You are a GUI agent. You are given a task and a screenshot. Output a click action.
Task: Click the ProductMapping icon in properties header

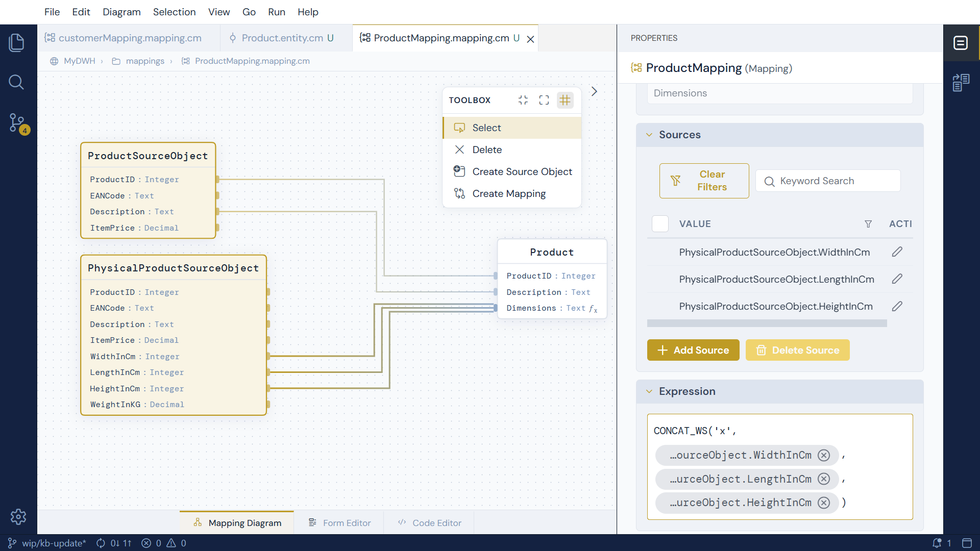click(x=636, y=68)
